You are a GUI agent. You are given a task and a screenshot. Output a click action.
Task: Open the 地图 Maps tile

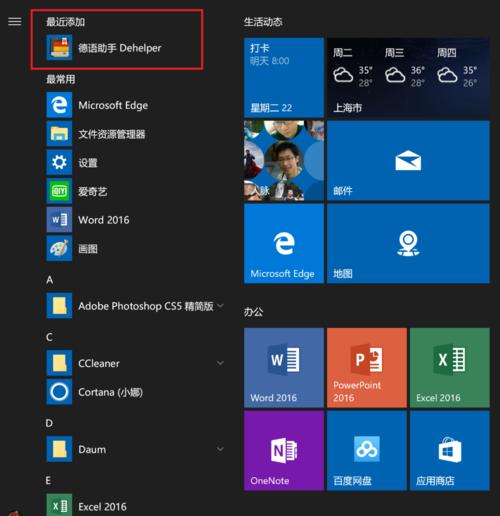408,244
